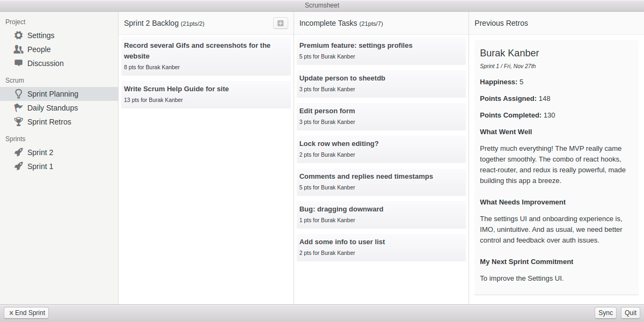Select the Sprint Planning lightbulb icon
644x322 pixels.
(17, 93)
